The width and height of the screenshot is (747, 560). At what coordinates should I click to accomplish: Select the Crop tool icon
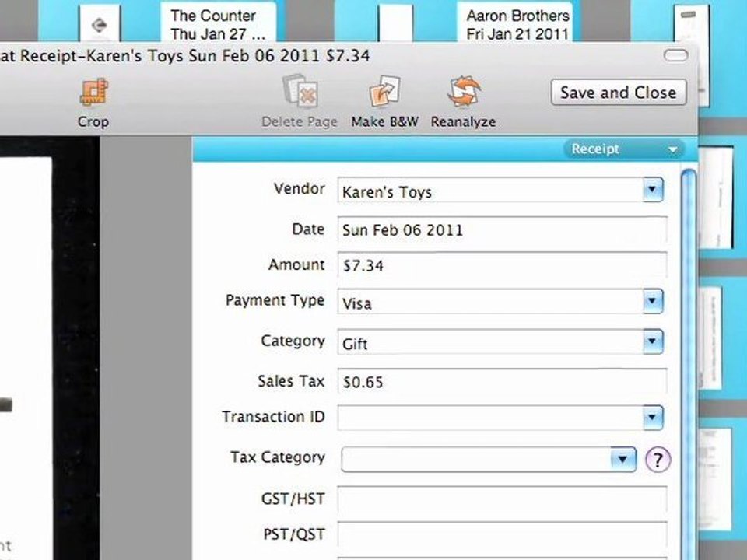94,92
